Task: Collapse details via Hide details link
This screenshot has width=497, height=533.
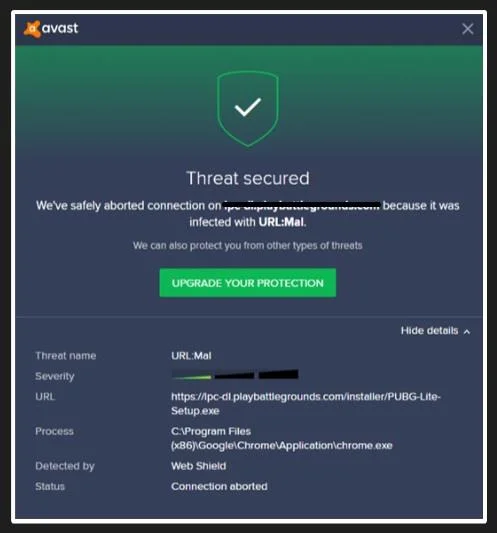Action: [429, 330]
